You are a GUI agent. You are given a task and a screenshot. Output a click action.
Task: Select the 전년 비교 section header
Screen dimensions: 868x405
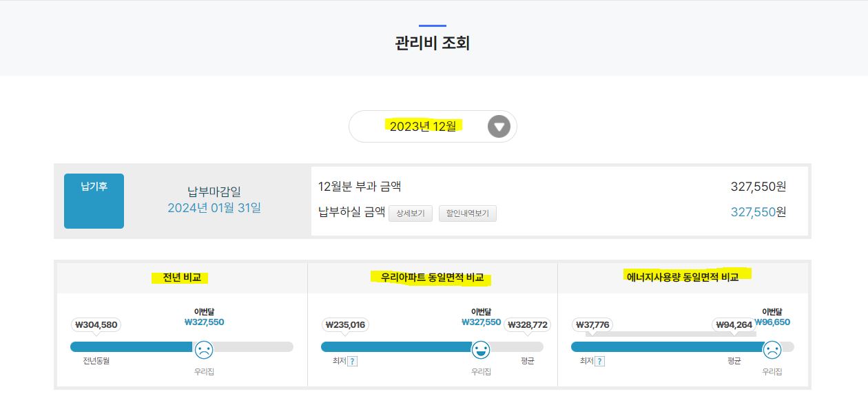pos(180,278)
